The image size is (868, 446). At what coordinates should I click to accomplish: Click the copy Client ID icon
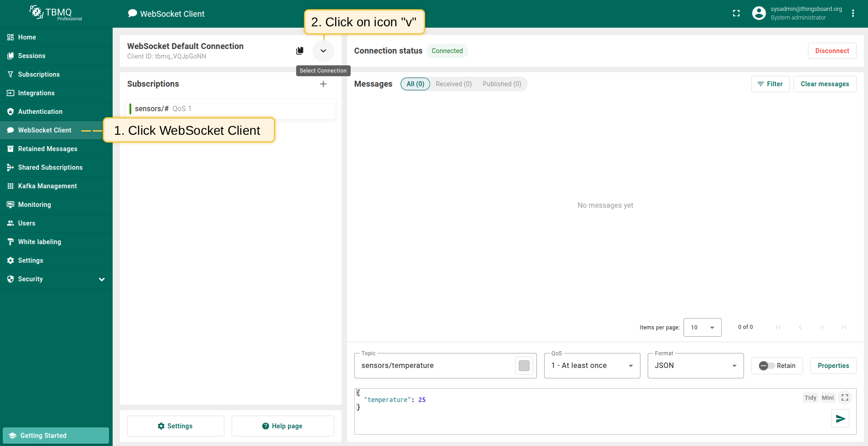pos(300,51)
